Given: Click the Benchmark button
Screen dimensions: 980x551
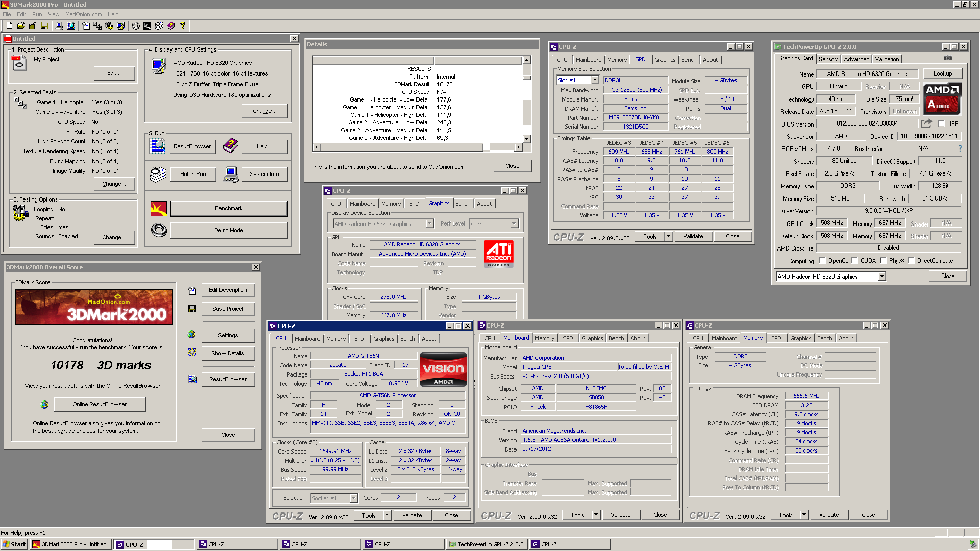Looking at the screenshot, I should tap(229, 208).
